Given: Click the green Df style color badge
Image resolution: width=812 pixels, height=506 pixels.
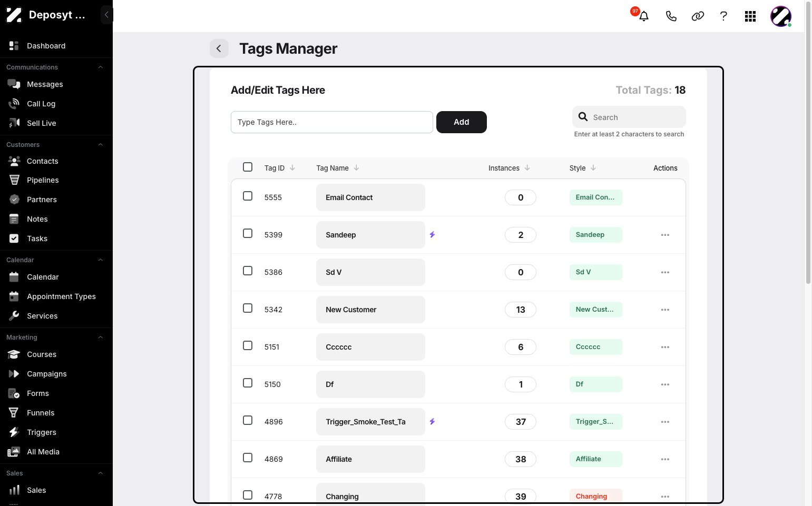Looking at the screenshot, I should 596,384.
